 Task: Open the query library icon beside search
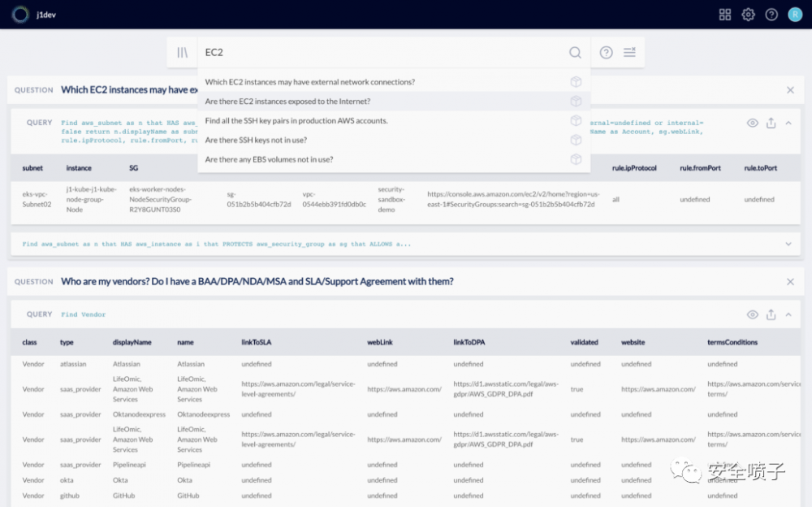tap(182, 52)
